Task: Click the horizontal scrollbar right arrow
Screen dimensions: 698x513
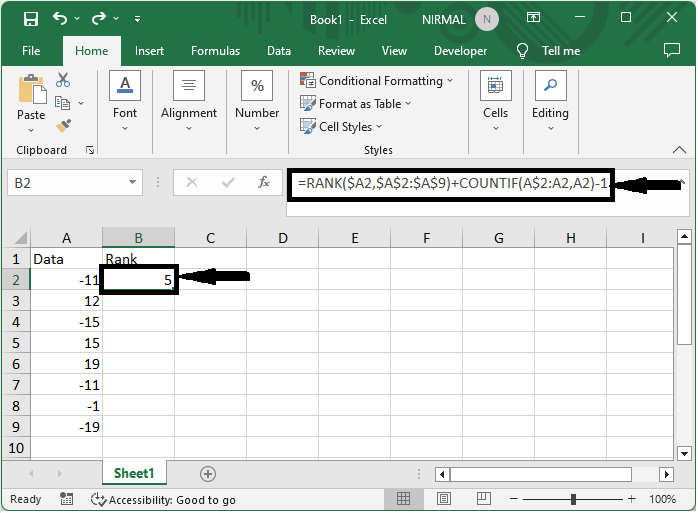Action: (666, 474)
